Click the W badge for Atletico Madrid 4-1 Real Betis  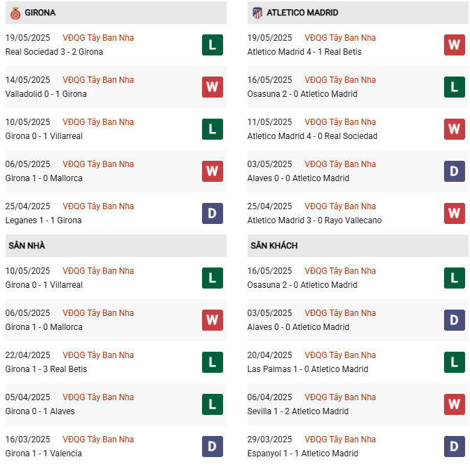pyautogui.click(x=455, y=45)
